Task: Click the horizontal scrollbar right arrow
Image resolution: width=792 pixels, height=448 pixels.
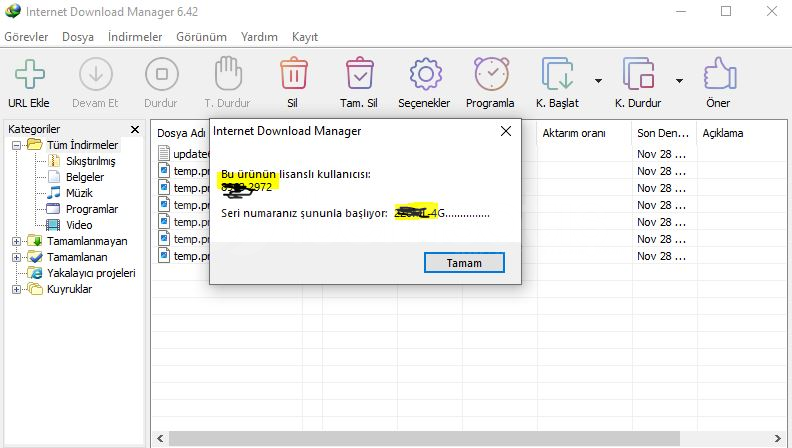Action: pyautogui.click(x=778, y=438)
